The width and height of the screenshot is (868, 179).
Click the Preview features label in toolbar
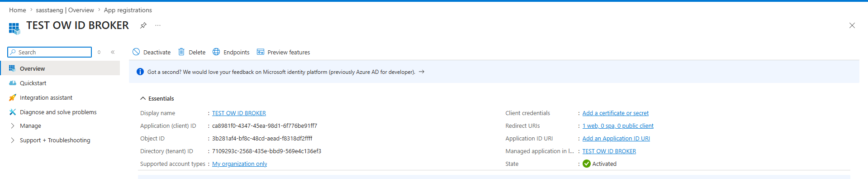coord(289,53)
